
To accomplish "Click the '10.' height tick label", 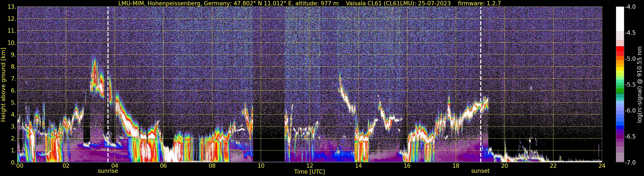I will pos(12,43).
